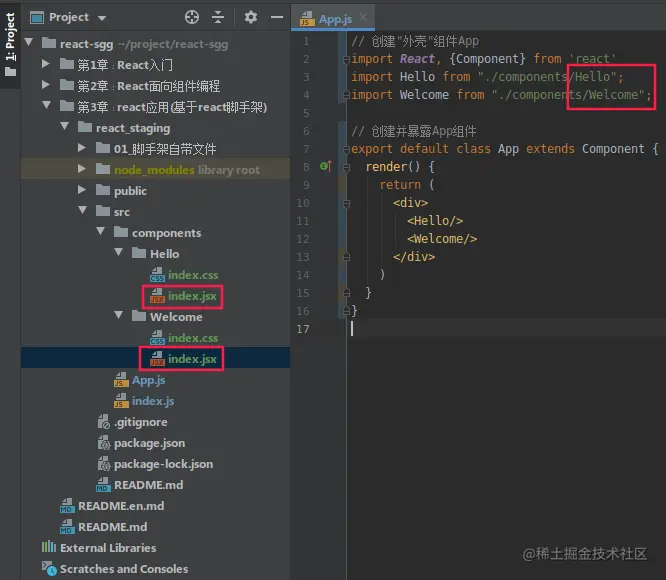Select the react-sgg root folder icon
The image size is (666, 580).
coord(49,43)
